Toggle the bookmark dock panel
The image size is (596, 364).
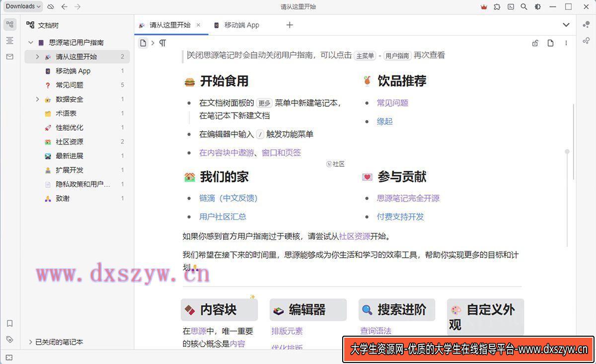tap(9, 323)
